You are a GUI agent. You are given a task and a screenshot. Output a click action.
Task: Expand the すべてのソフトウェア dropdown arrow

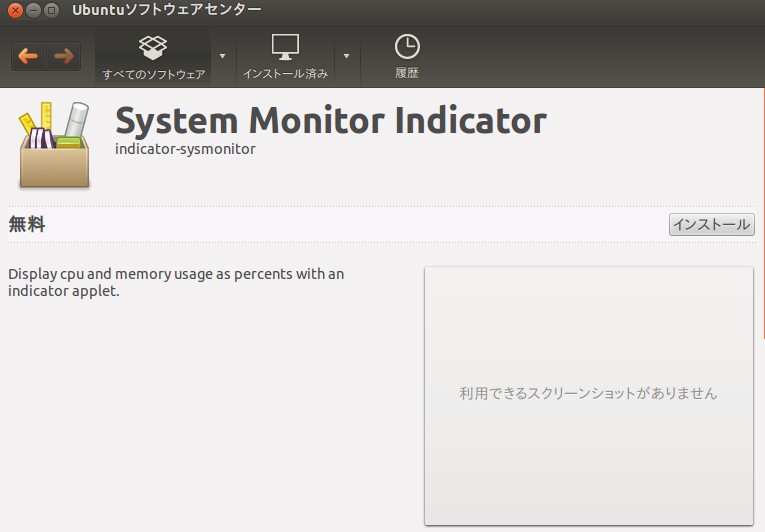coord(222,56)
